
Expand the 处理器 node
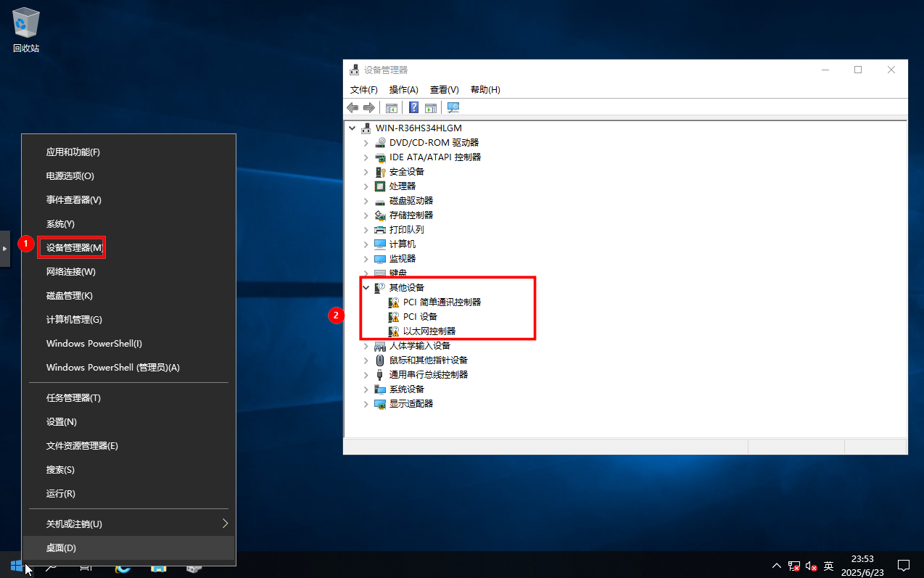(366, 186)
